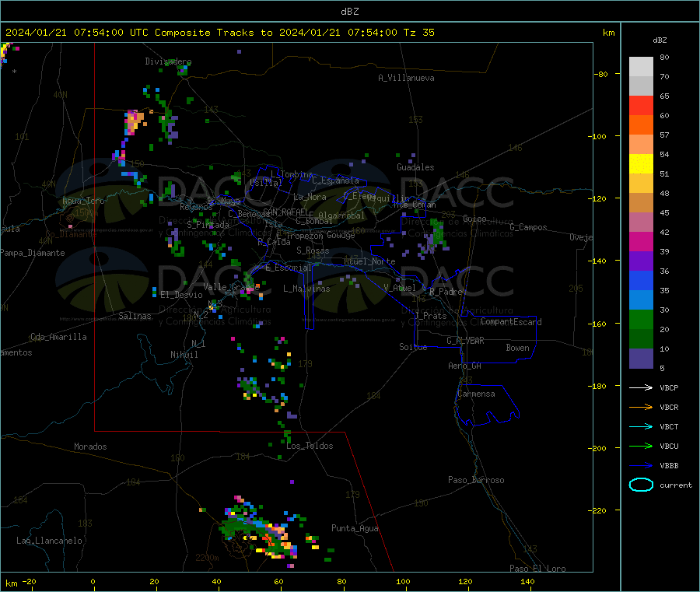Select the blue 35 dBZ color swatch
The height and width of the screenshot is (592, 700).
(x=641, y=280)
